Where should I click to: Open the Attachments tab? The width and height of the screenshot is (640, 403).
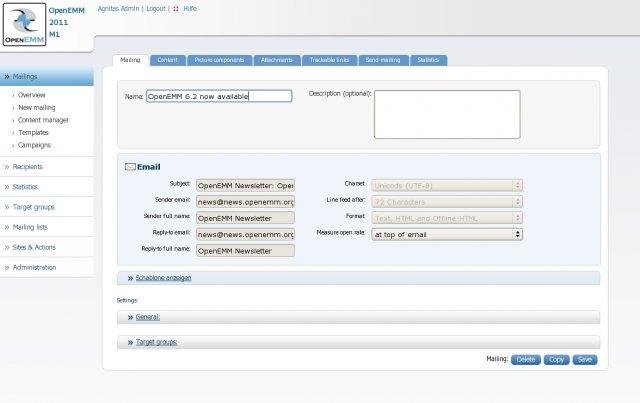coord(277,60)
